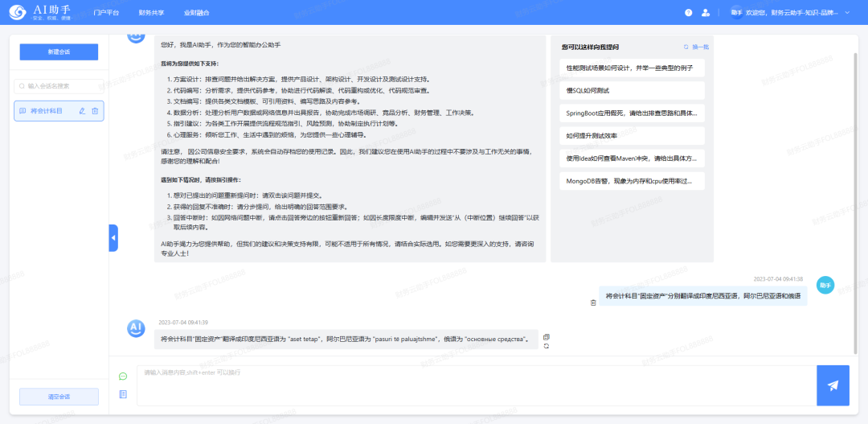This screenshot has width=868, height=424.
Task: Regenerate the AI translation reply
Action: pos(547,346)
